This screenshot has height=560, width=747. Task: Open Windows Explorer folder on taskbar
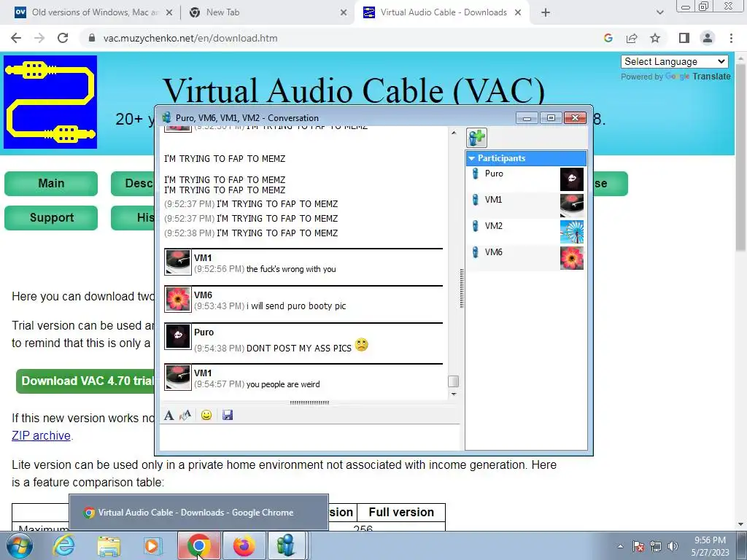(x=109, y=545)
